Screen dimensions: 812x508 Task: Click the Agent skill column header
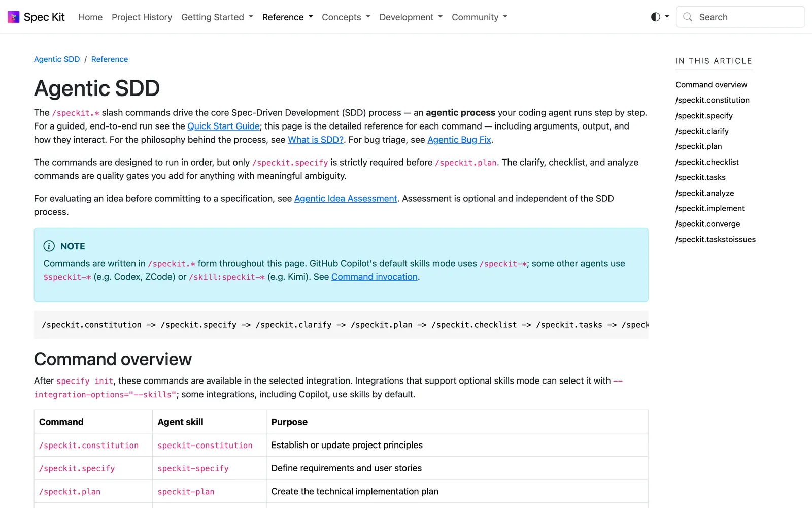click(x=209, y=422)
